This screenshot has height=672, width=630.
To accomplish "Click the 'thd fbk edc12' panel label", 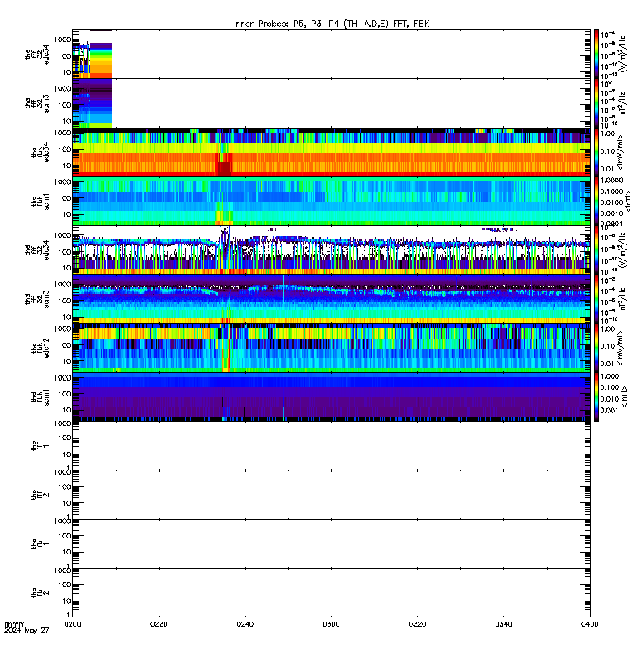I will tap(39, 348).
